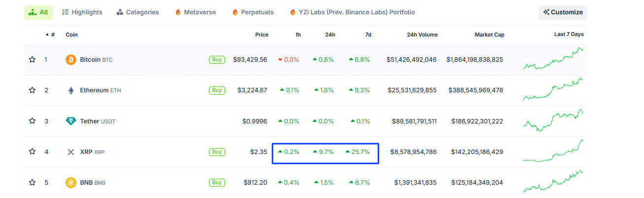Image resolution: width=644 pixels, height=198 pixels.
Task: Click the Buy button for Bitcoin
Action: point(217,60)
